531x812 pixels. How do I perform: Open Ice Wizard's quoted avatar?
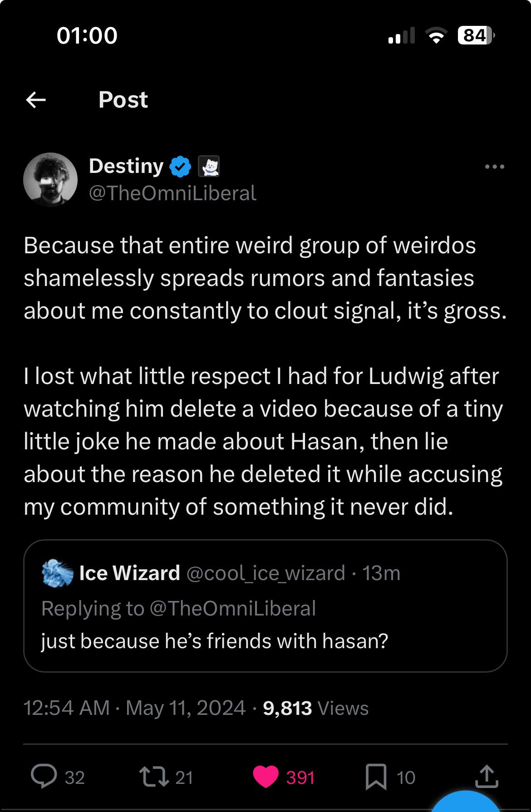click(57, 573)
